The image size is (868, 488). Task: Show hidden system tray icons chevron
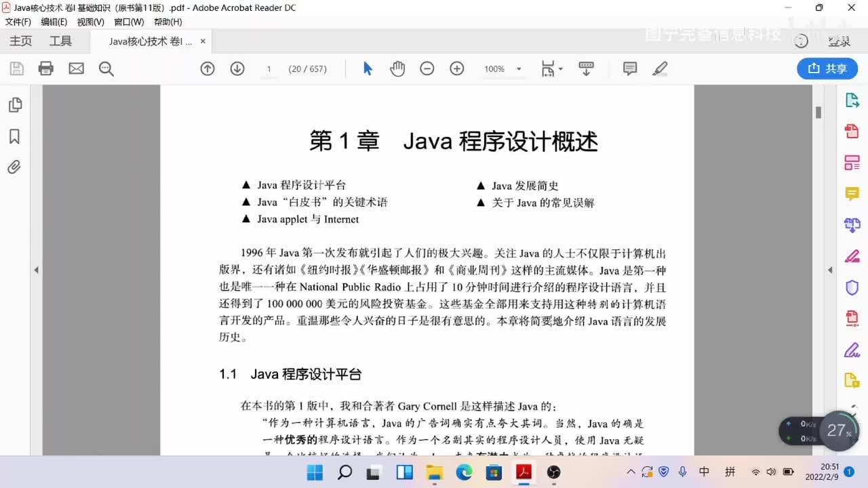point(631,472)
